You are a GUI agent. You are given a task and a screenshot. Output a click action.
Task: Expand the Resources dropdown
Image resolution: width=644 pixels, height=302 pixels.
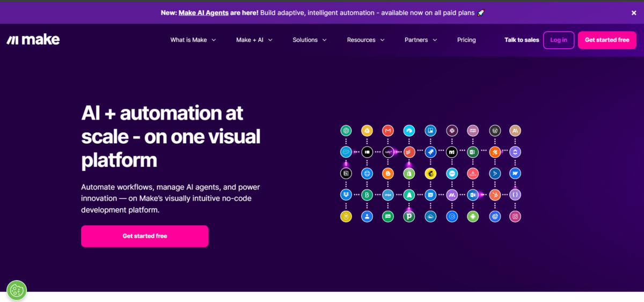click(366, 40)
